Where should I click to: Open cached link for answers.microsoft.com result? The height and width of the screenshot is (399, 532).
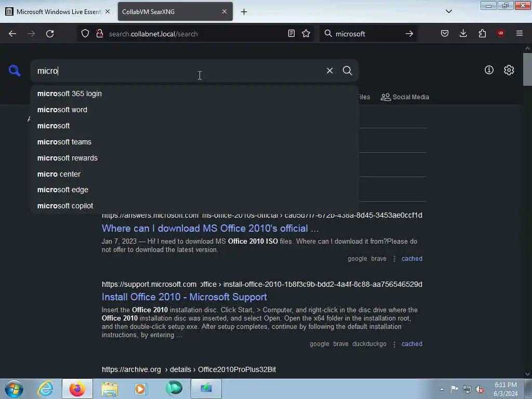[412, 259]
